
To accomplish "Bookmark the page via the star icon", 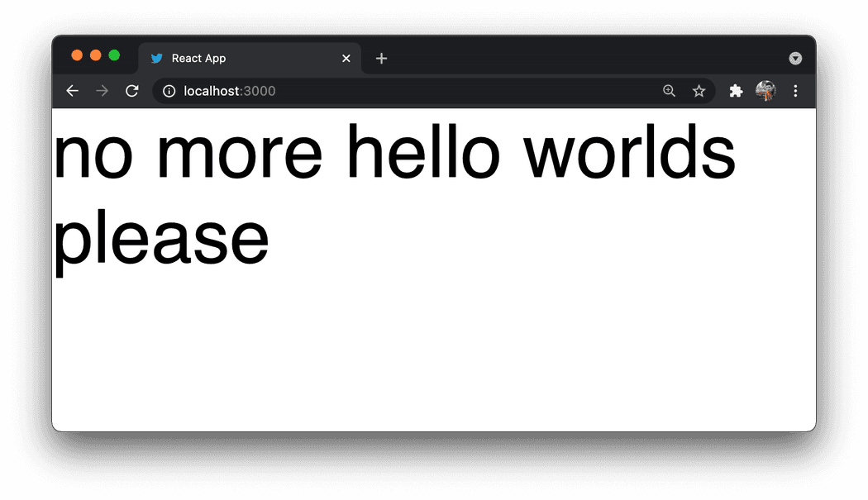I will [x=699, y=91].
